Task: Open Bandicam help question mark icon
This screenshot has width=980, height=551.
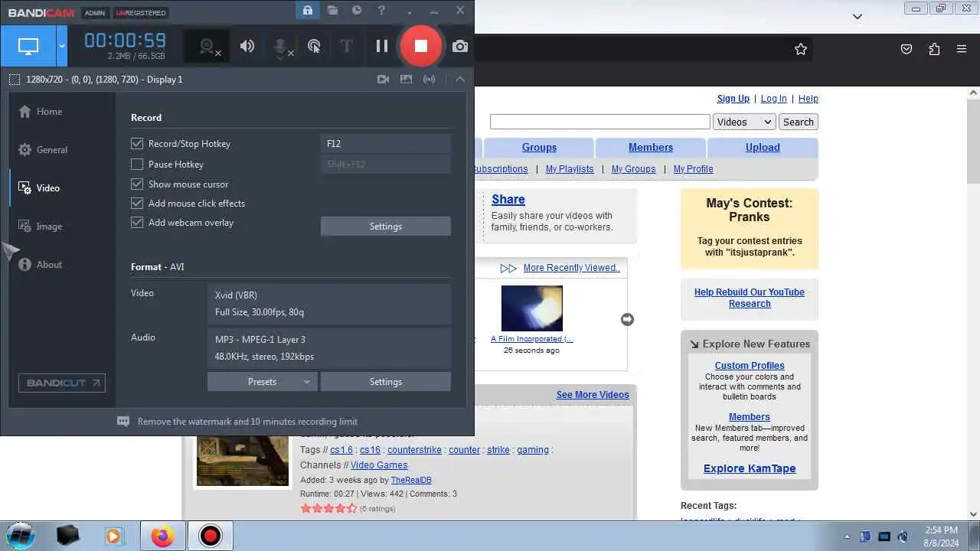Action: 381,11
